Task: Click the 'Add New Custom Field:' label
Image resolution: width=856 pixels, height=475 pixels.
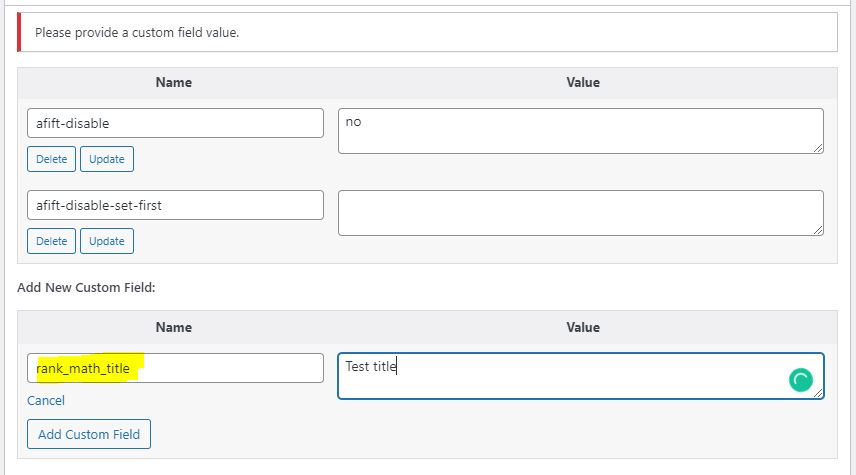Action: coord(86,287)
